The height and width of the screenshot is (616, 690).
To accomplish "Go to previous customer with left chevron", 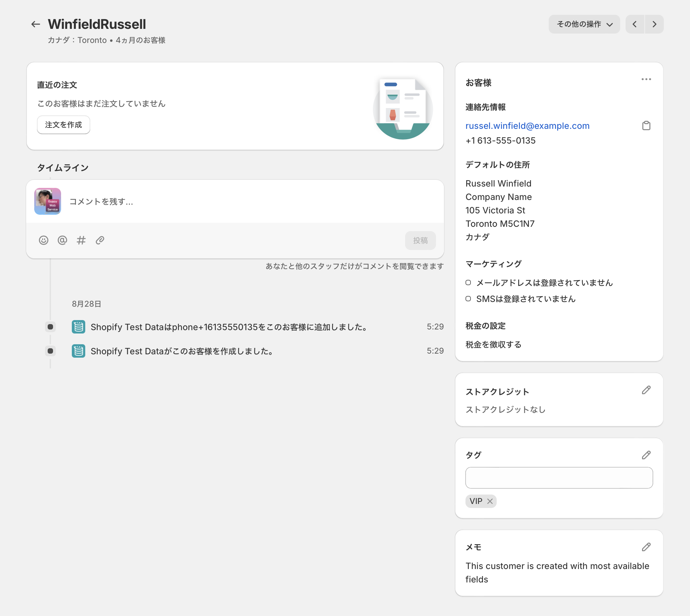I will click(x=635, y=24).
